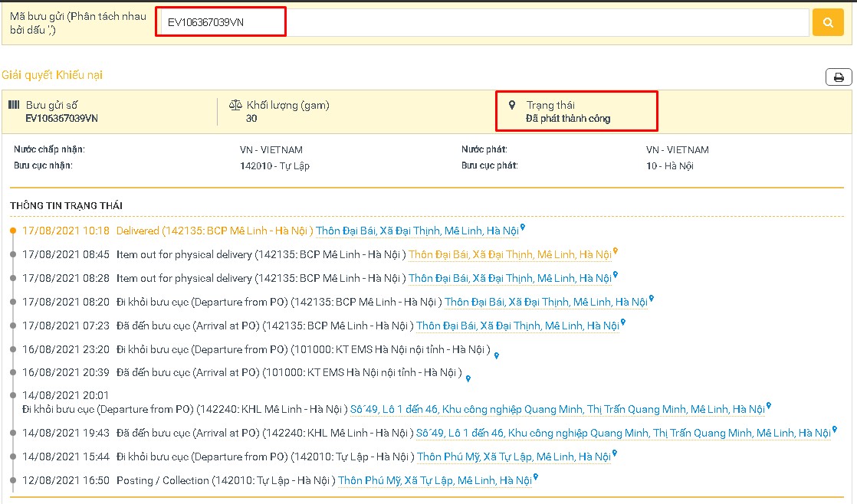Focus the tracking code input field
This screenshot has width=857, height=504.
point(484,22)
